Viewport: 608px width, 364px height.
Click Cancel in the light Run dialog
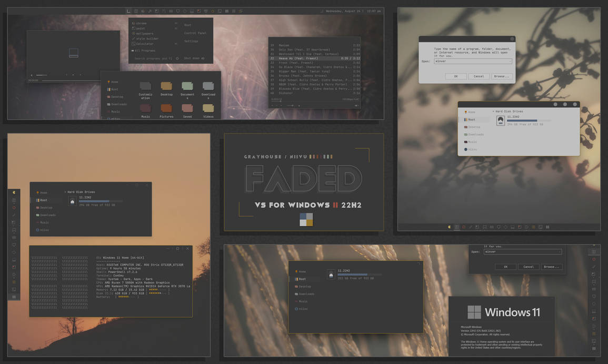click(x=479, y=76)
